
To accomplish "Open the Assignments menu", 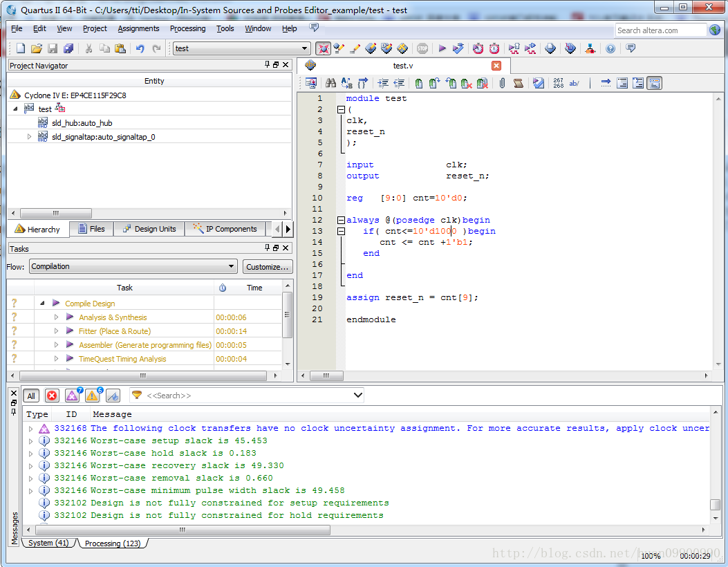I will [138, 28].
